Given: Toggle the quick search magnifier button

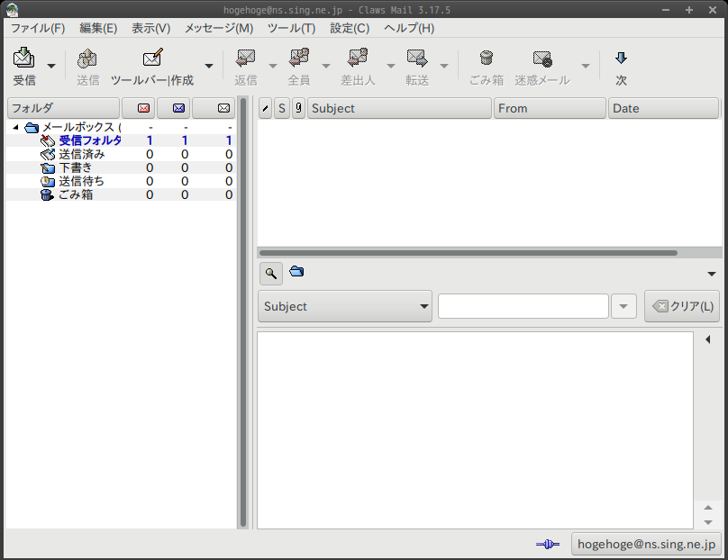Looking at the screenshot, I should click(271, 274).
